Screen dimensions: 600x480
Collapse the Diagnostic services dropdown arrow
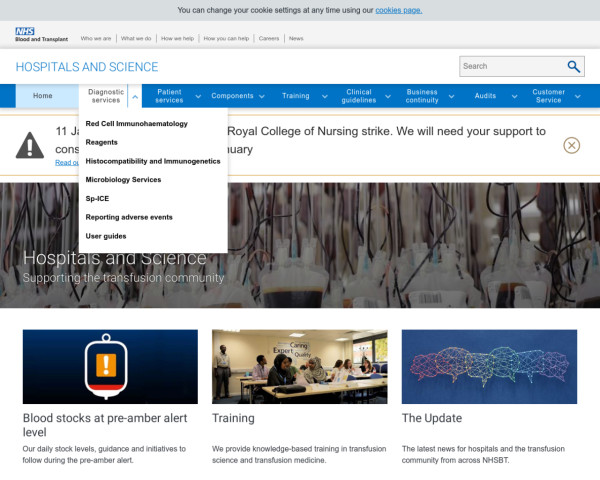(x=135, y=97)
